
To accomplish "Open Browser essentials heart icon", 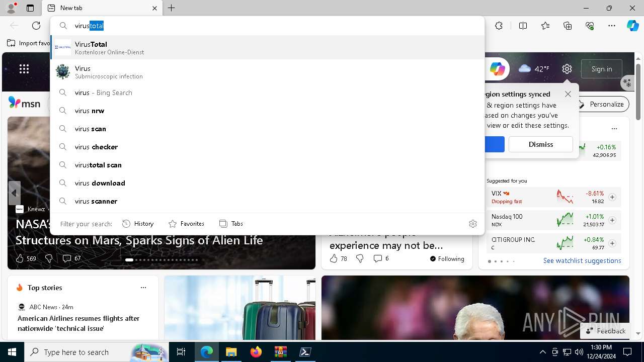I will (590, 26).
